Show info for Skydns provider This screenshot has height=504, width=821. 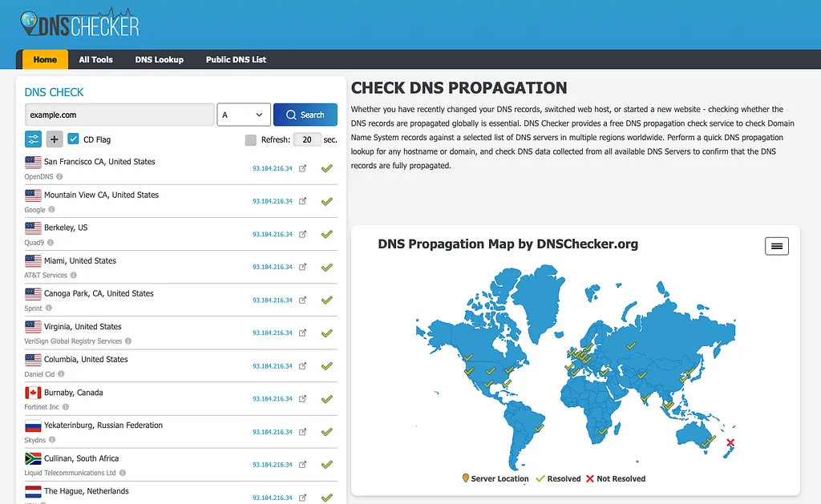click(x=52, y=440)
